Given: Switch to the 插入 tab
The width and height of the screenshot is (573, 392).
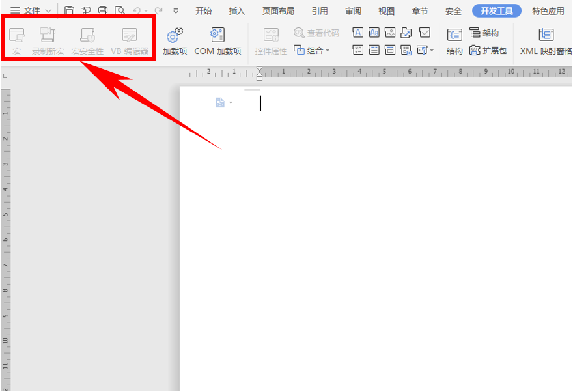Looking at the screenshot, I should 237,11.
